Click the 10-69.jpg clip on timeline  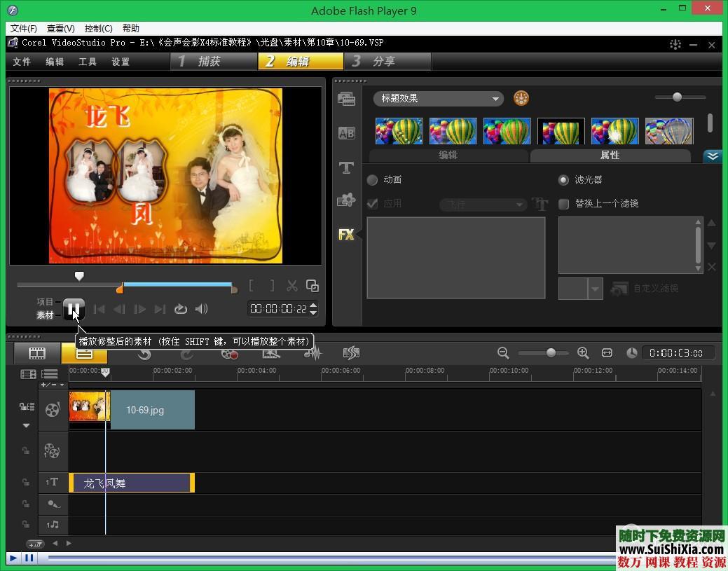(x=146, y=410)
